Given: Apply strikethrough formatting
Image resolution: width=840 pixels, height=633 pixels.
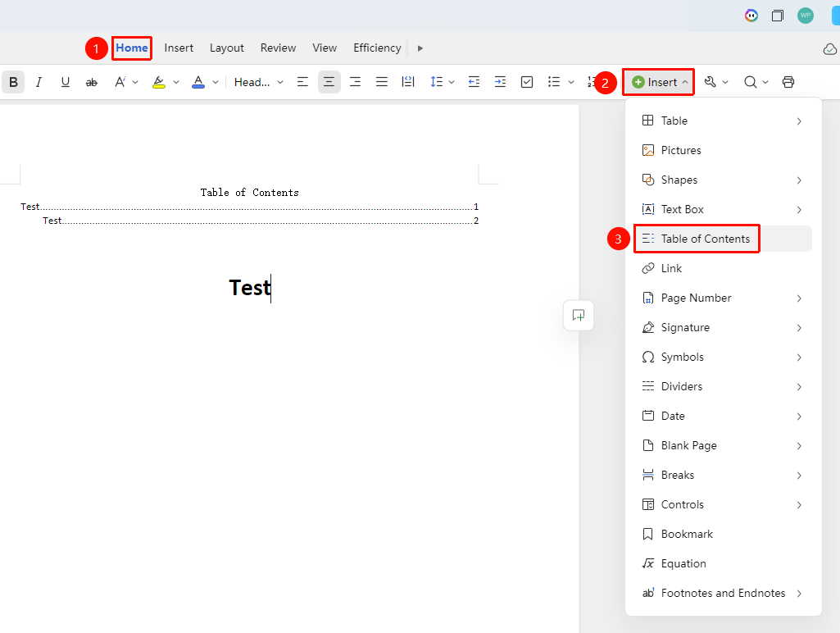Looking at the screenshot, I should tap(92, 82).
